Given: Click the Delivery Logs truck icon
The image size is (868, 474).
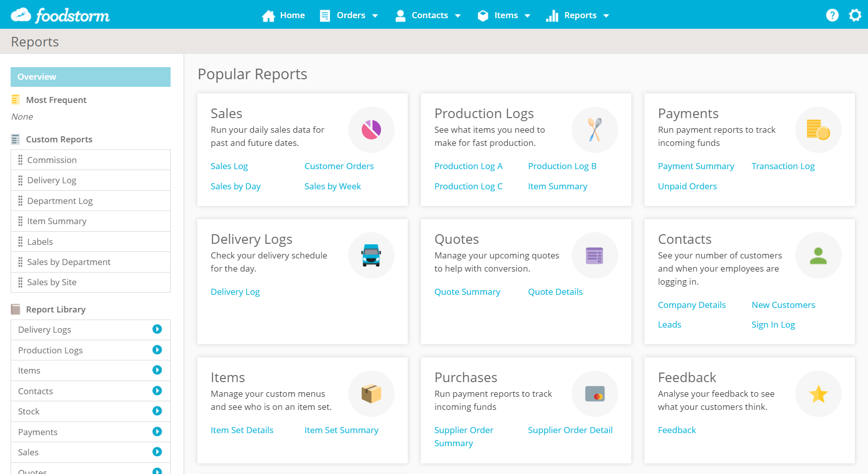Looking at the screenshot, I should pyautogui.click(x=371, y=255).
